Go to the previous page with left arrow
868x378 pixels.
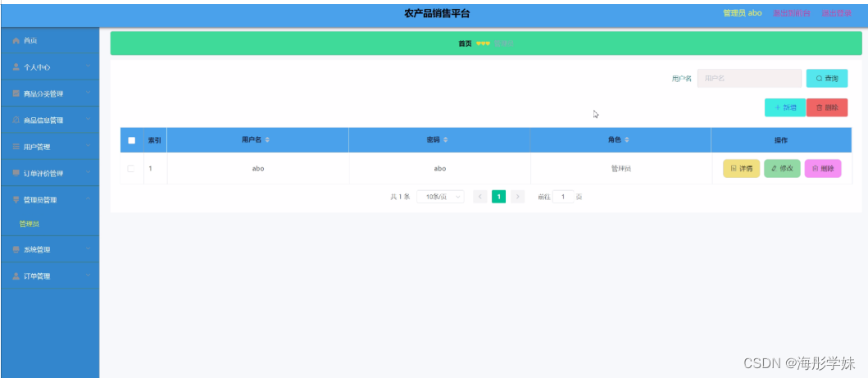click(480, 197)
